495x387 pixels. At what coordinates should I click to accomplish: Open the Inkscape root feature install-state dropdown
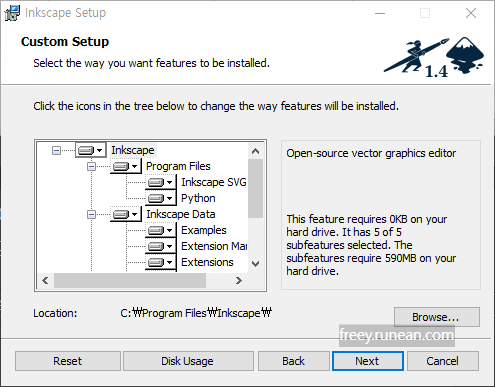tap(91, 150)
